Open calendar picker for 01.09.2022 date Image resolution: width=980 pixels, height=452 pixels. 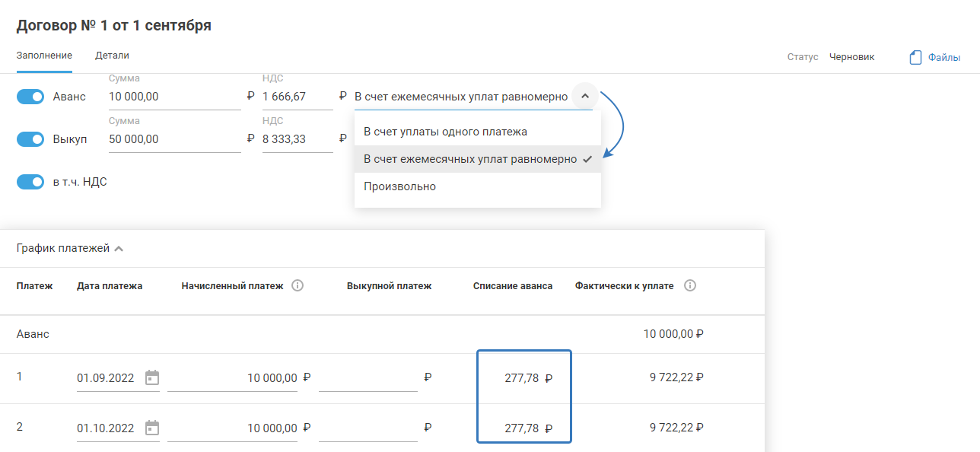(152, 377)
